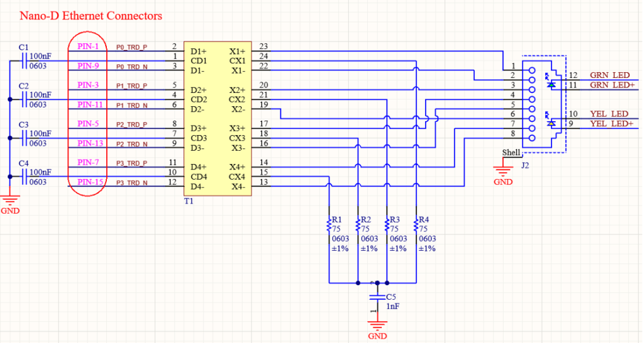Viewport: 644px width, 343px height.
Task: Select the R4 resistor symbol
Action: pos(416,225)
